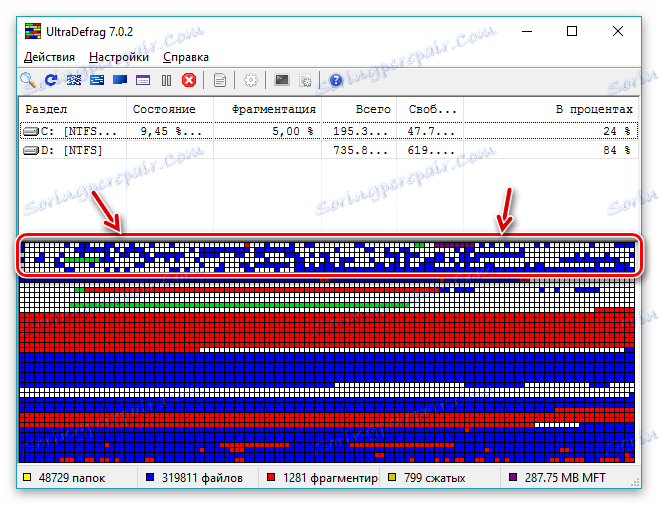Click the olive swatch beside 799 сжатых
This screenshot has width=658, height=505.
coord(392,477)
